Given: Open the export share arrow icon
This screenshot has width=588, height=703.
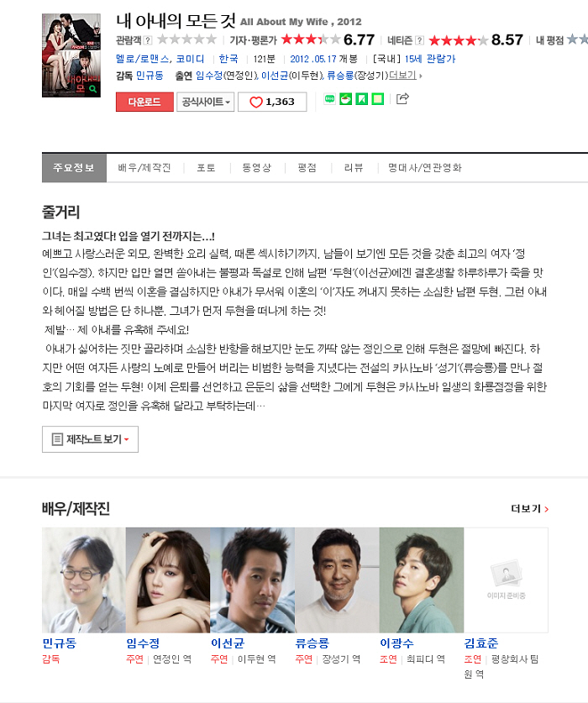Looking at the screenshot, I should pos(402,98).
